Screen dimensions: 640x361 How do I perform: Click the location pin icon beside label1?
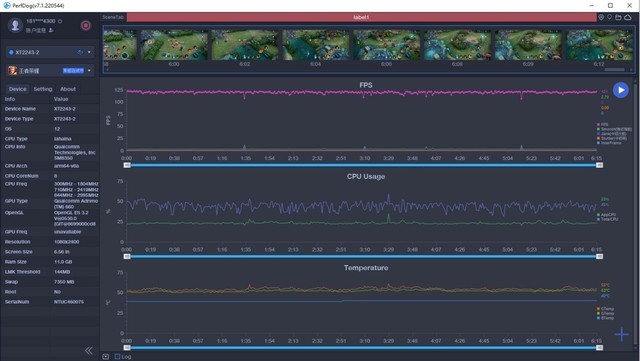click(601, 17)
